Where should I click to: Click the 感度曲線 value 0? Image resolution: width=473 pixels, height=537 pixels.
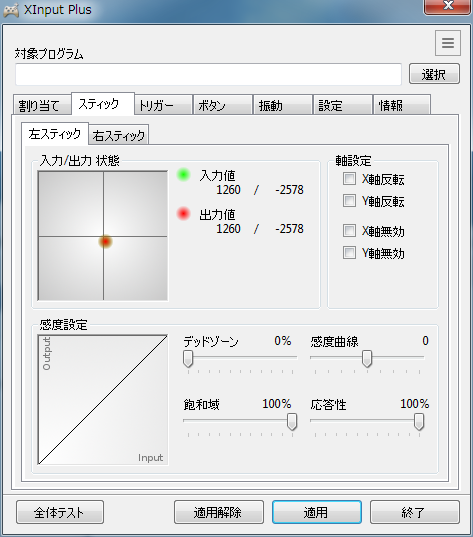click(x=425, y=341)
